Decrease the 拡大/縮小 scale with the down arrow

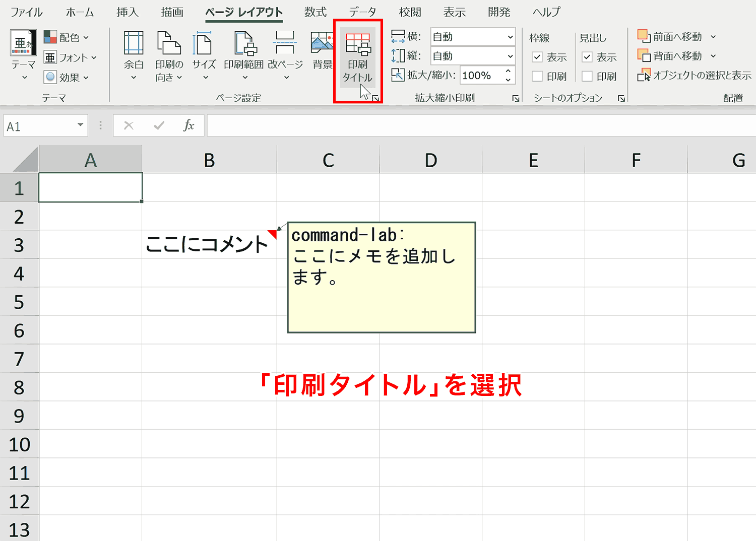point(508,80)
